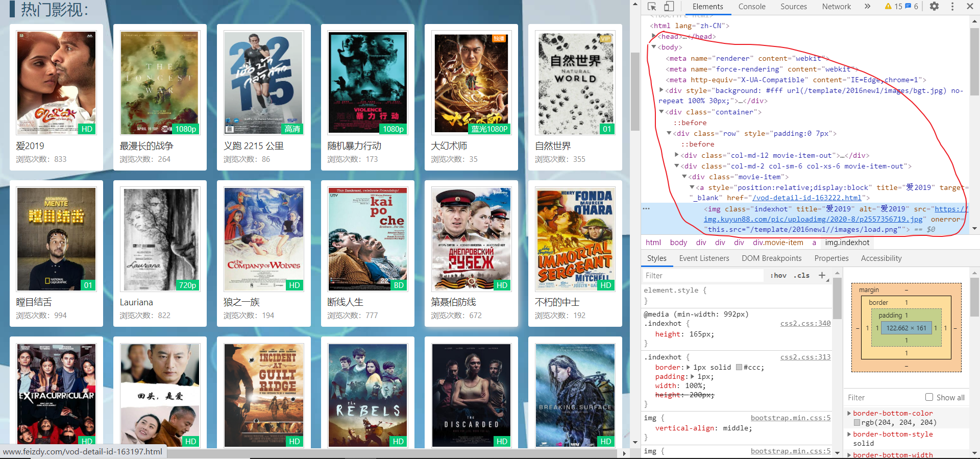The image size is (980, 459).
Task: Activate the inspect element picker icon
Action: point(652,7)
